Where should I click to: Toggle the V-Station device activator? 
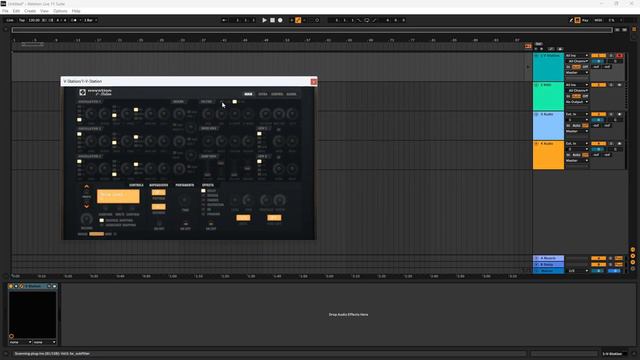(11, 286)
